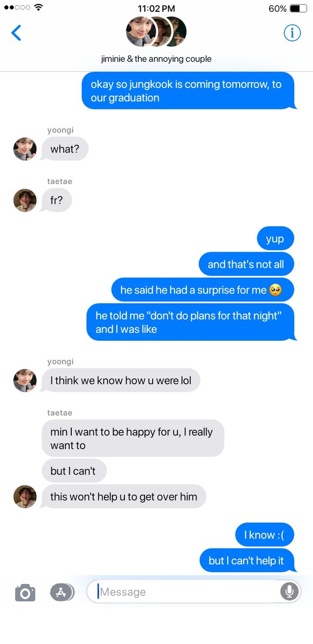Tap yoongi's avatar next to "what?"
313x644 pixels.
pyautogui.click(x=25, y=149)
